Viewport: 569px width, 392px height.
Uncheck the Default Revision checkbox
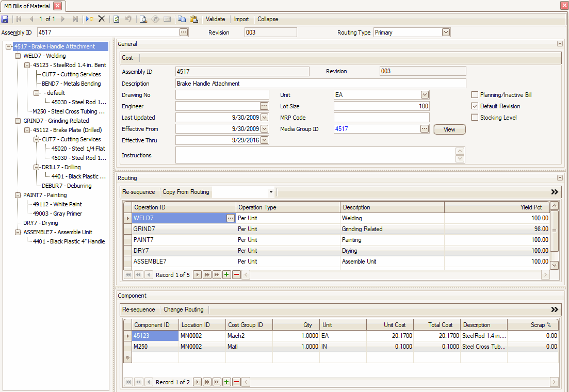(475, 106)
